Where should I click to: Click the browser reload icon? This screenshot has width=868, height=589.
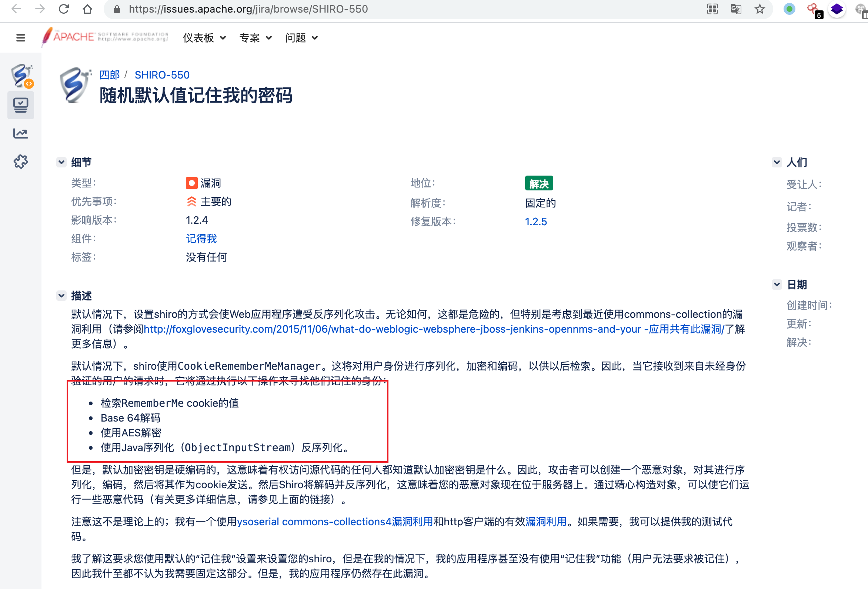click(x=64, y=9)
